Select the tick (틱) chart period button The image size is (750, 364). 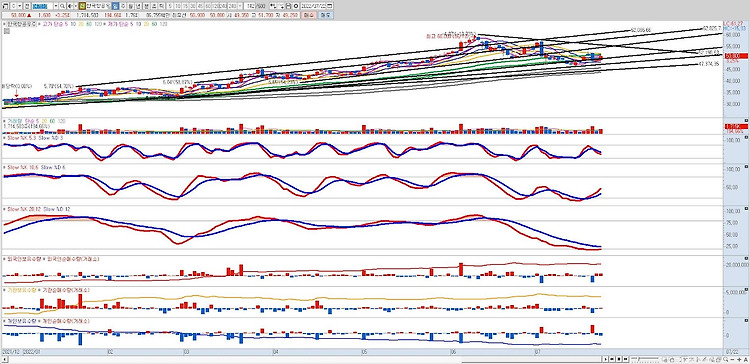[162, 6]
